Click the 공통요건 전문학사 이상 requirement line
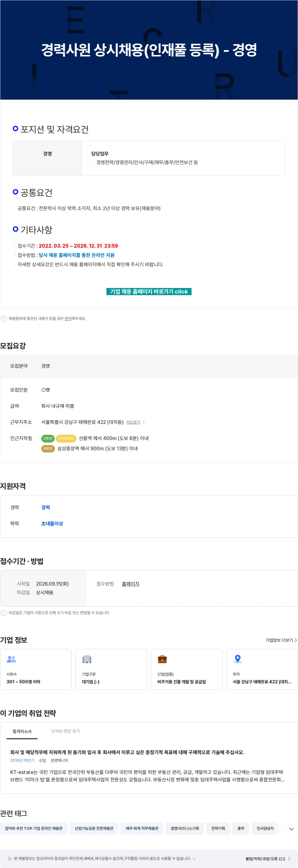Screen dimensions: 298x868 (x=89, y=208)
